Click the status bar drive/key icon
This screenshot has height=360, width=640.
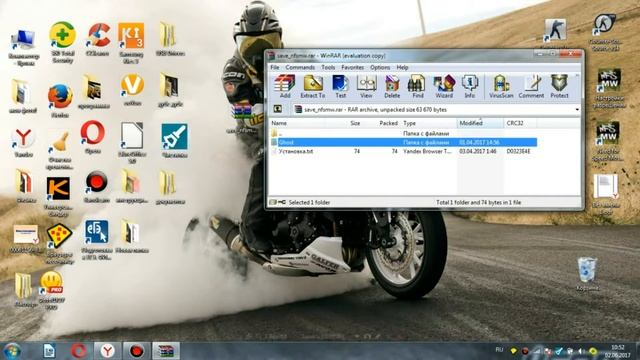[278, 202]
